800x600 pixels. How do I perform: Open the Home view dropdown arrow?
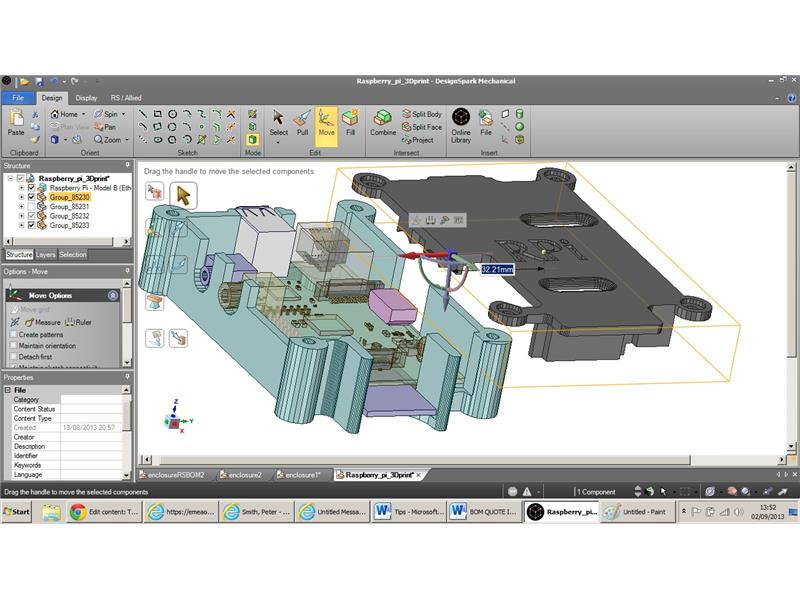tap(84, 114)
